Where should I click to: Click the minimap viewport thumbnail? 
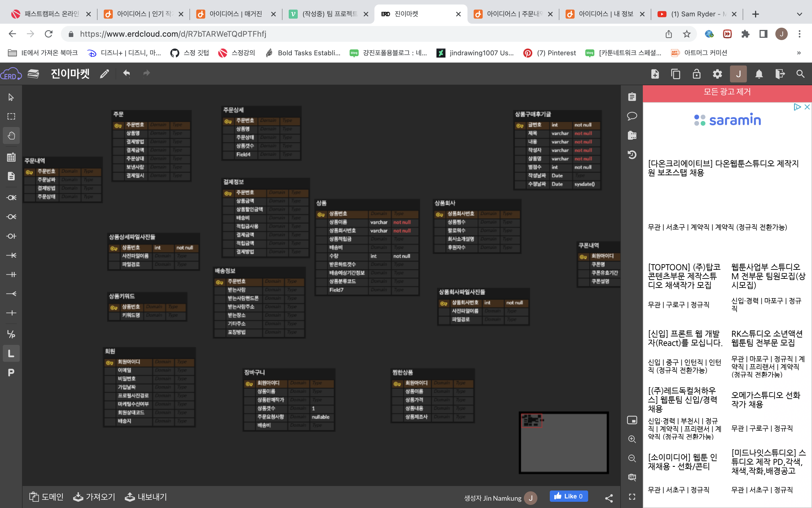(532, 420)
